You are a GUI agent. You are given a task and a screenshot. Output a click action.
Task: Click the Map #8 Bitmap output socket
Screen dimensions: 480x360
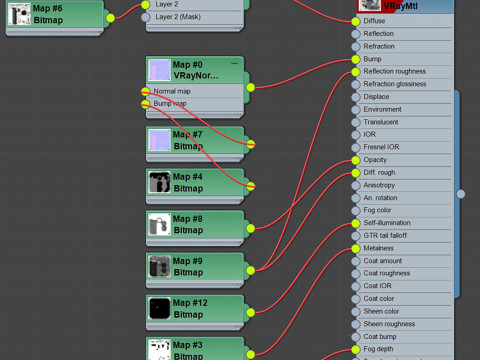251,228
